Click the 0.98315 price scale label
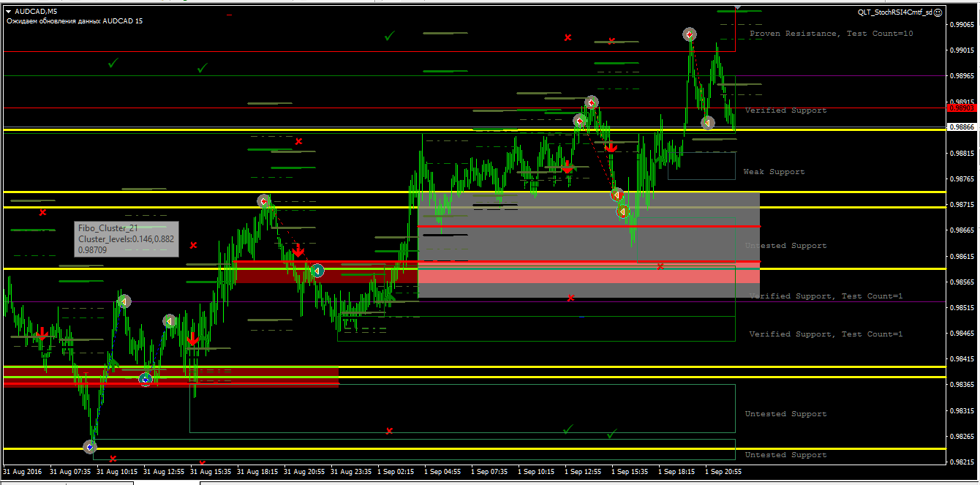This screenshot has height=485, width=980. pyautogui.click(x=962, y=410)
